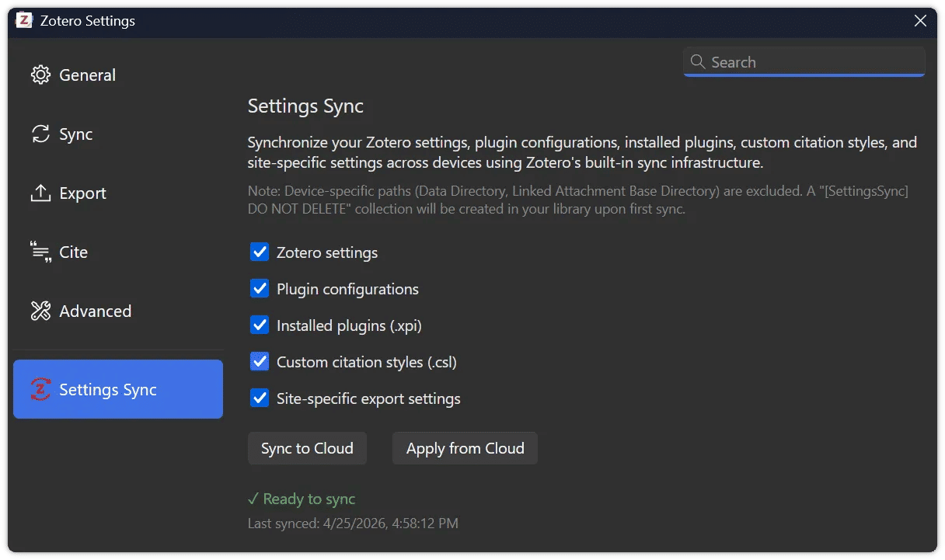This screenshot has width=945, height=560.
Task: Click the Zotero logo in title bar
Action: click(25, 21)
